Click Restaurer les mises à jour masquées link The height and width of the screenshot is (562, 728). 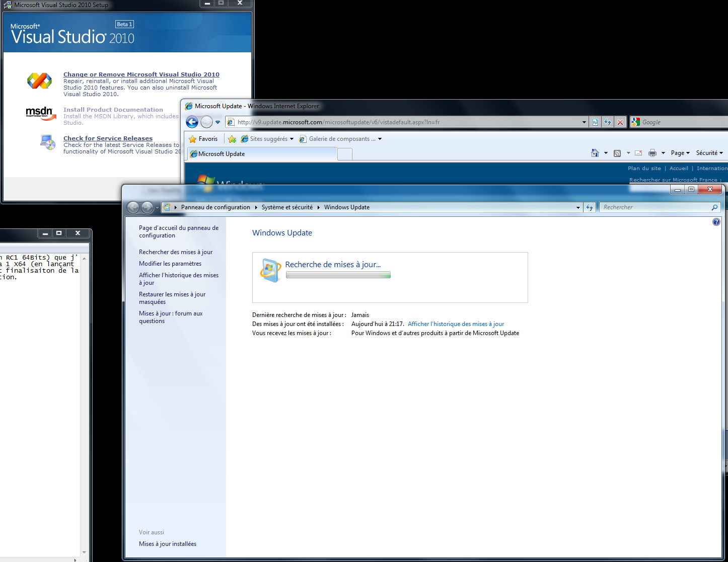172,298
